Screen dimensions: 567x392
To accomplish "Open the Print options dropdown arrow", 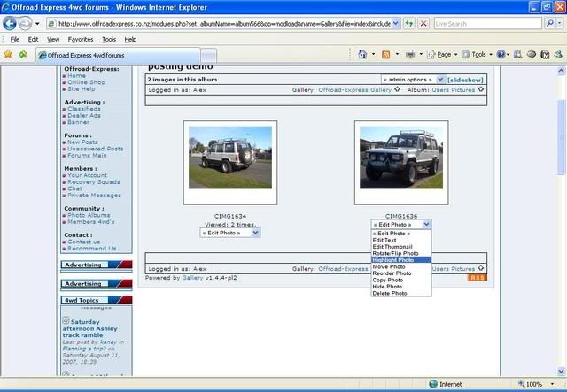I will click(x=421, y=55).
